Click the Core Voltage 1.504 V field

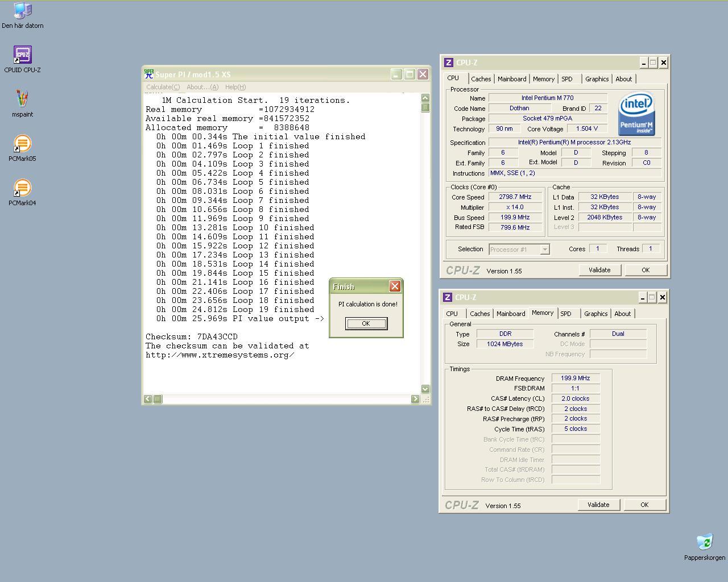pyautogui.click(x=587, y=129)
